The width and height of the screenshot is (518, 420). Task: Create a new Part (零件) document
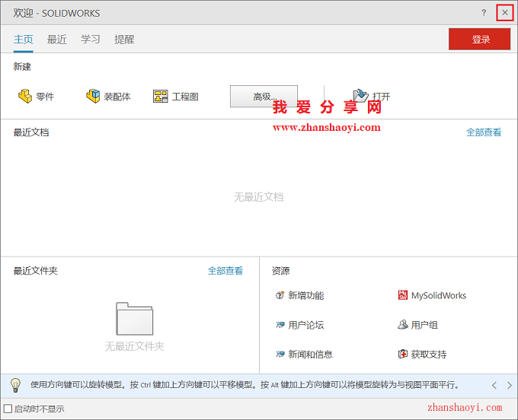pyautogui.click(x=36, y=97)
